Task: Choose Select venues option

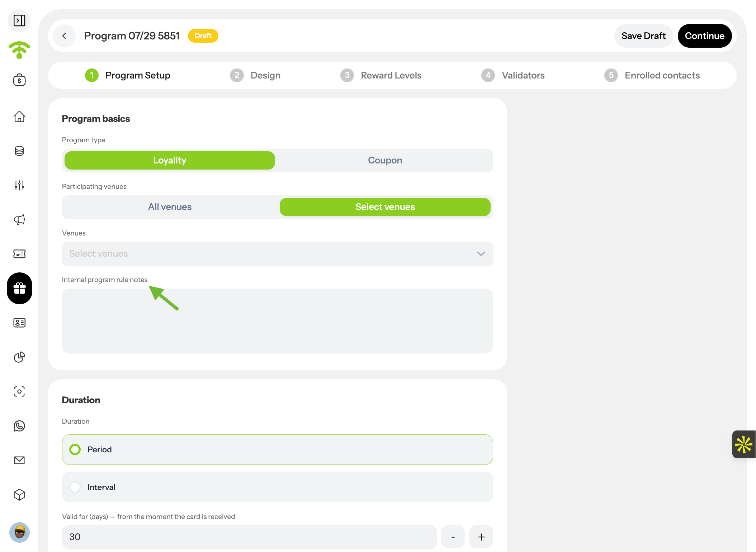Action: [385, 207]
